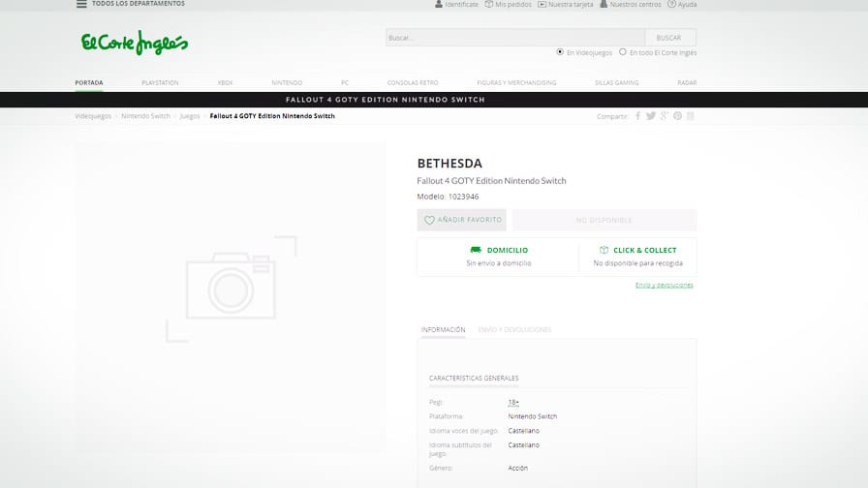
Task: Open the PlayStation section
Action: coord(160,82)
